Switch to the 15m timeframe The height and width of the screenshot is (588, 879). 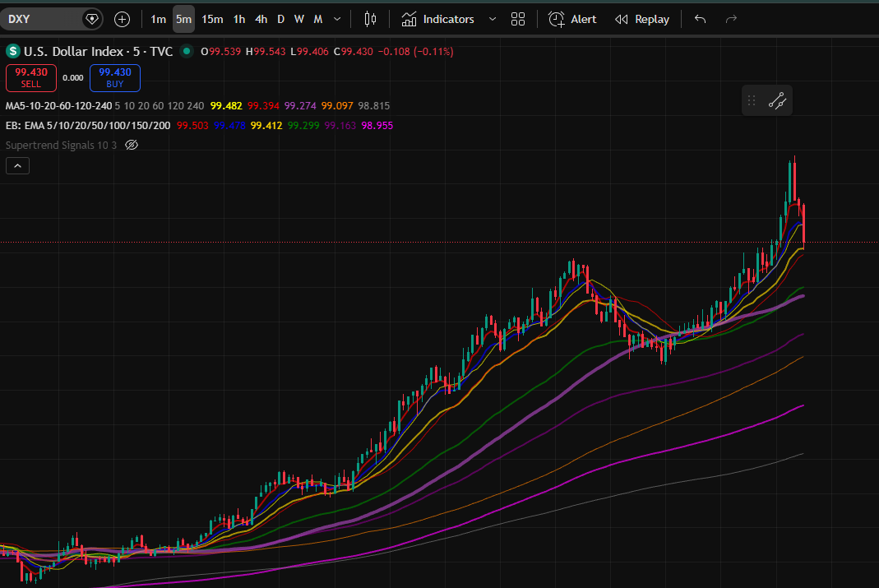(212, 19)
